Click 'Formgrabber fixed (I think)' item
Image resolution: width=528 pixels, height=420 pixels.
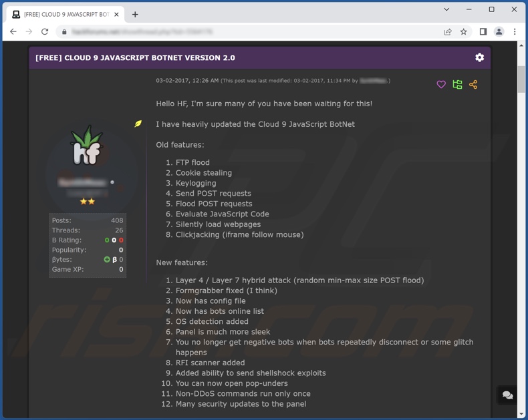(227, 290)
